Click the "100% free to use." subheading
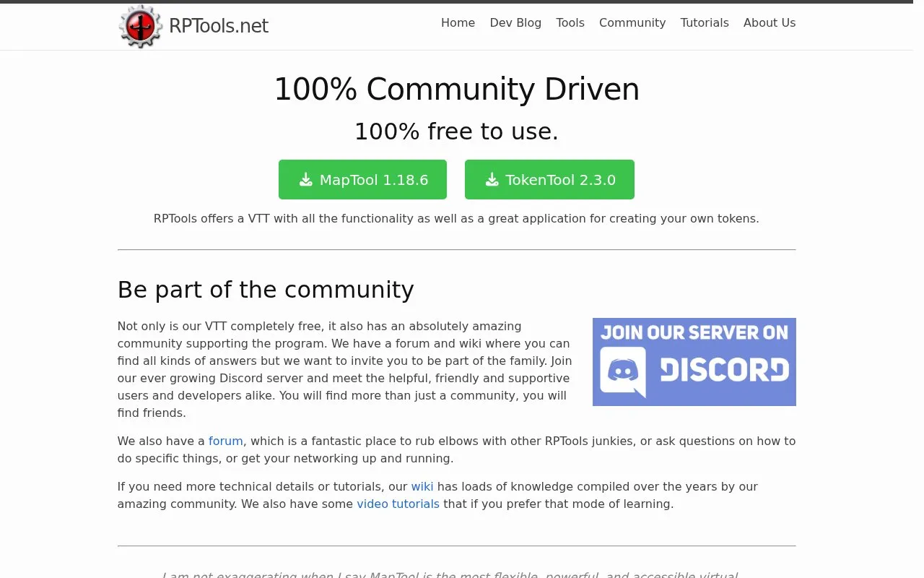The width and height of the screenshot is (924, 578). pyautogui.click(x=456, y=131)
